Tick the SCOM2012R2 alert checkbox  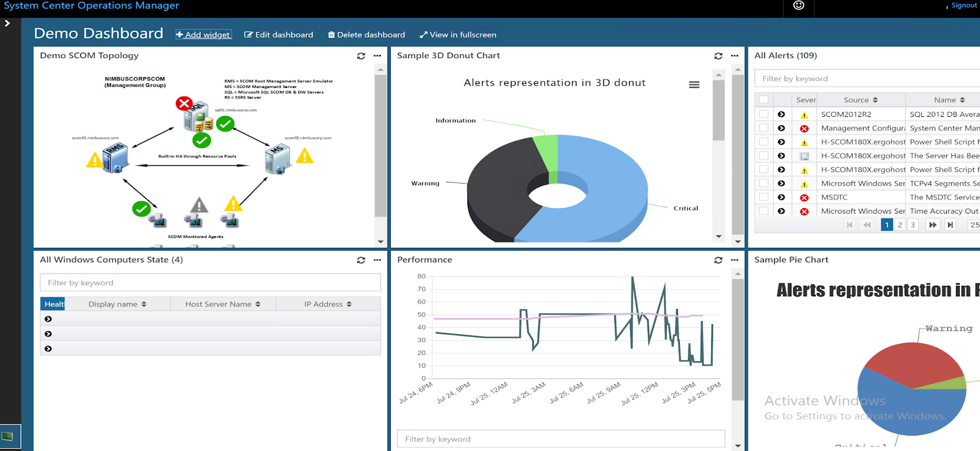pyautogui.click(x=764, y=114)
